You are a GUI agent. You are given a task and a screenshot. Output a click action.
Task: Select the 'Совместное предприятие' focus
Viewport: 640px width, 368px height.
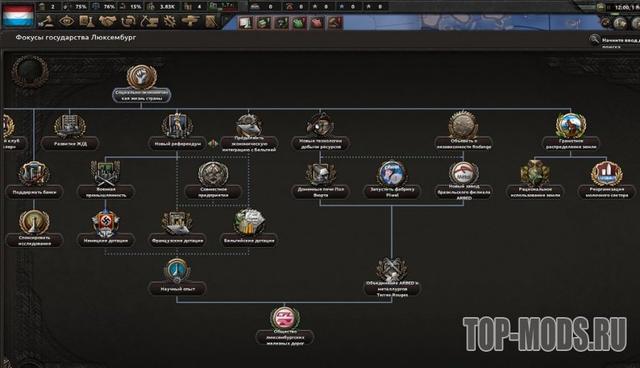click(x=213, y=180)
